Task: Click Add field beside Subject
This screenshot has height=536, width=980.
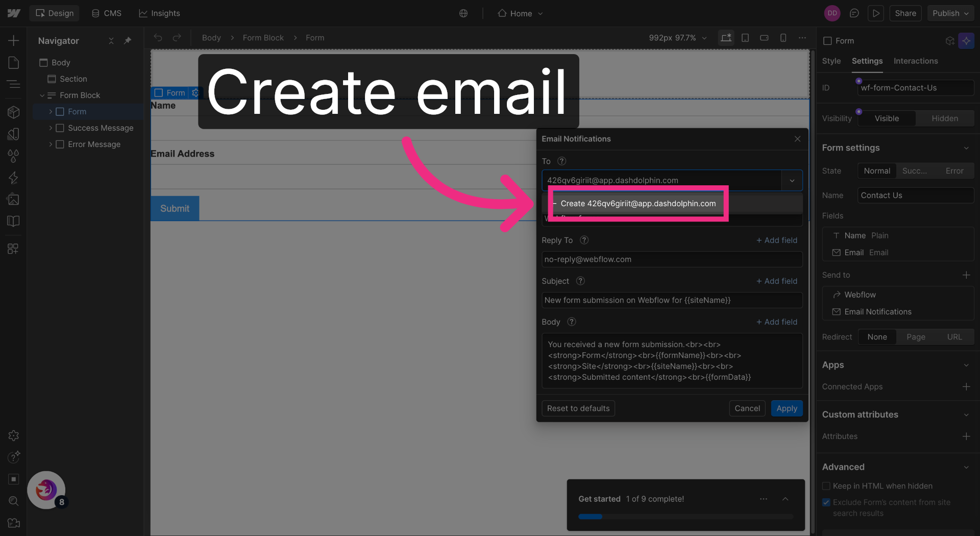Action: 776,281
